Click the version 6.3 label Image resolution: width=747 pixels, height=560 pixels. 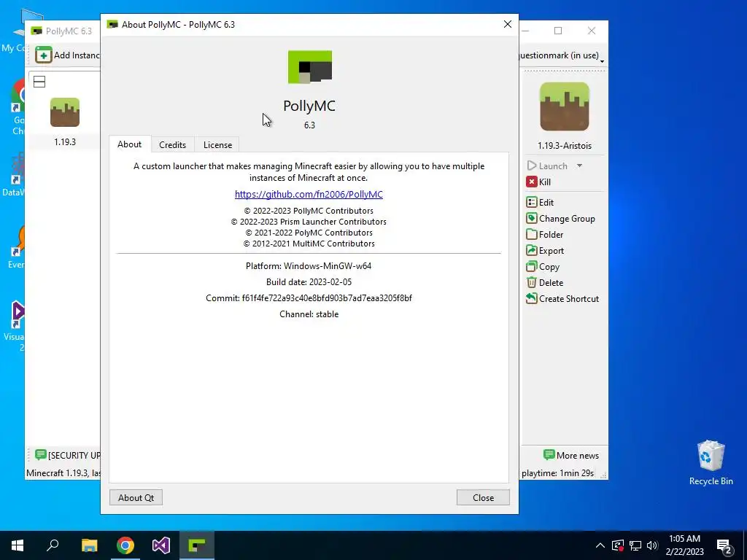(309, 125)
